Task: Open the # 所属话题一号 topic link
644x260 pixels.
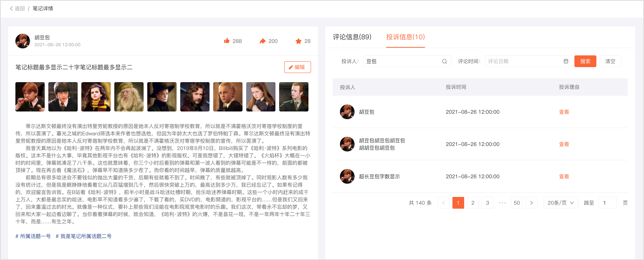Action: coord(33,237)
